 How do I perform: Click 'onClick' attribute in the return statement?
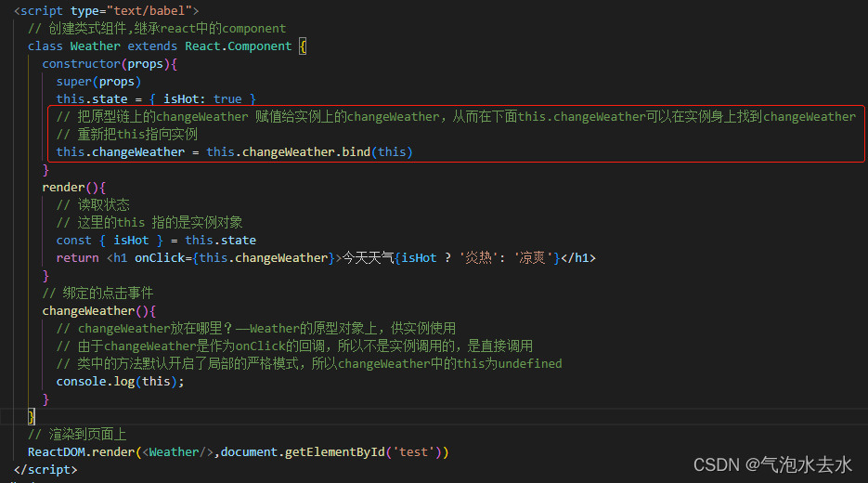[x=160, y=257]
